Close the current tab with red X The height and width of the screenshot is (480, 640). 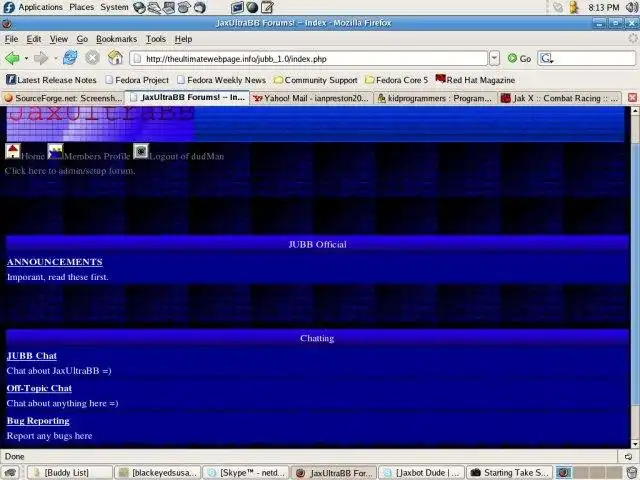click(x=632, y=98)
